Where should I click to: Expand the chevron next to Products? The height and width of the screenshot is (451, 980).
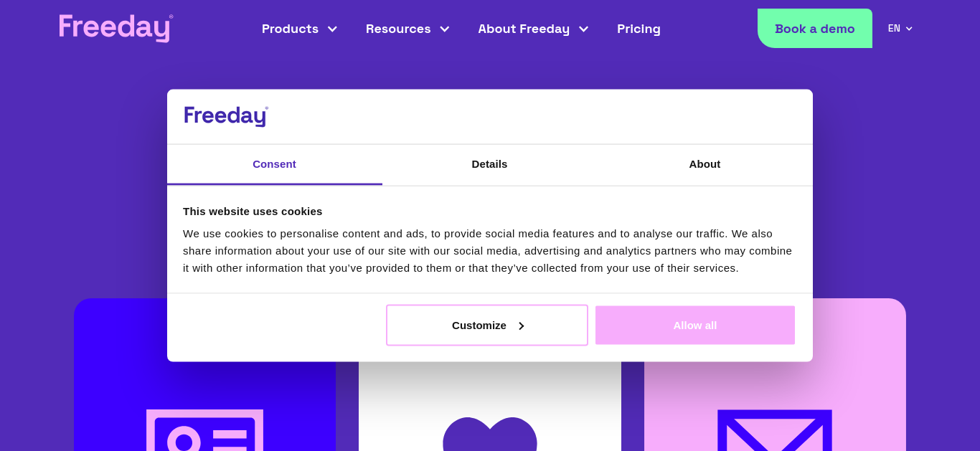pyautogui.click(x=332, y=29)
